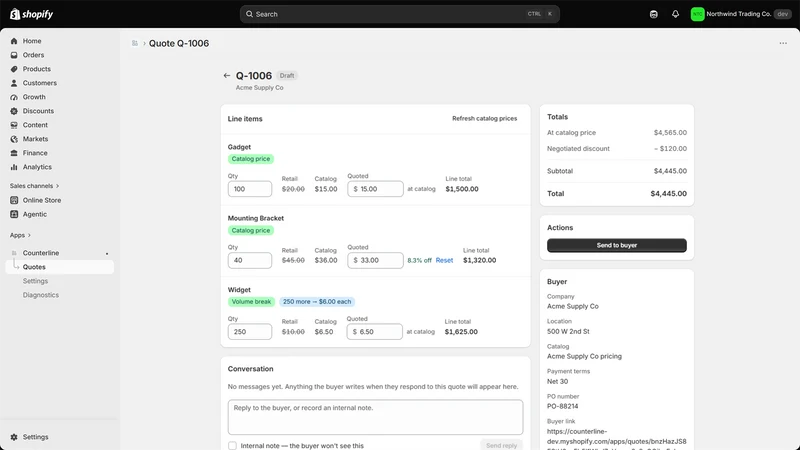Go back using the arrow beside Q-1006
Screen dimensions: 800x450
[x=227, y=76]
